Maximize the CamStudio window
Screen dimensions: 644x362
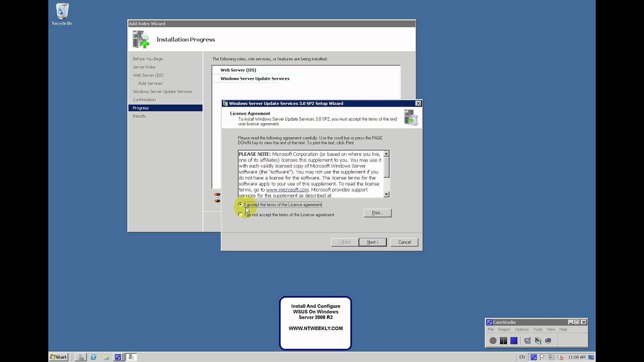tap(577, 322)
